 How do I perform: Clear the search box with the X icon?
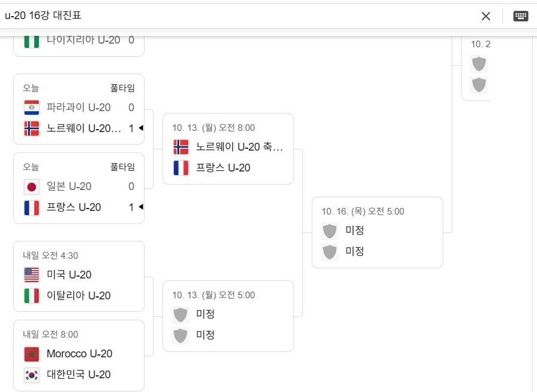486,16
